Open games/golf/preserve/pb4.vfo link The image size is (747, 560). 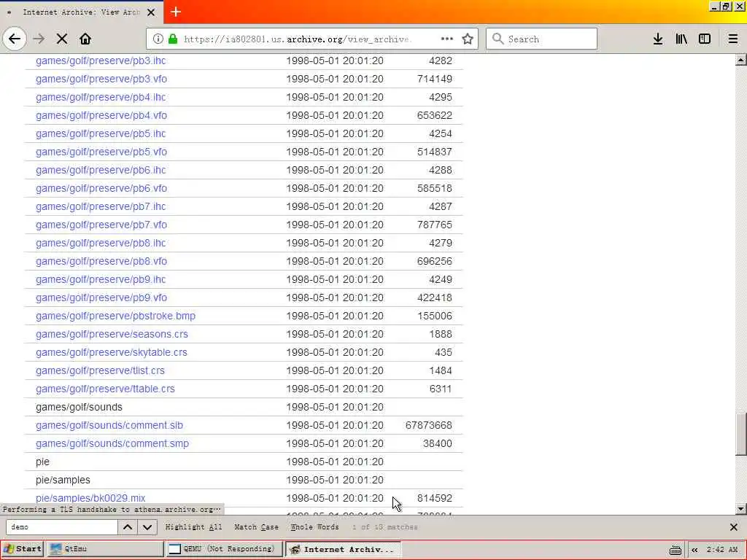[101, 115]
